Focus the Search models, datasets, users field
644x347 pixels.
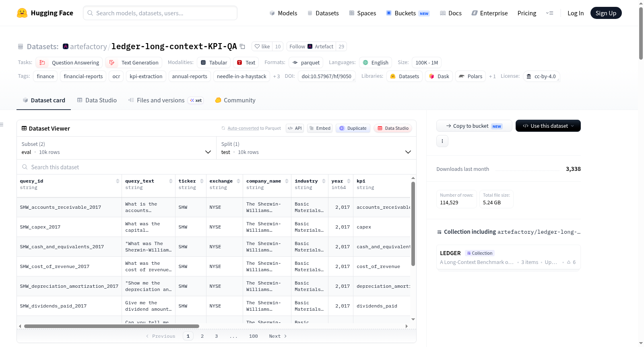160,13
